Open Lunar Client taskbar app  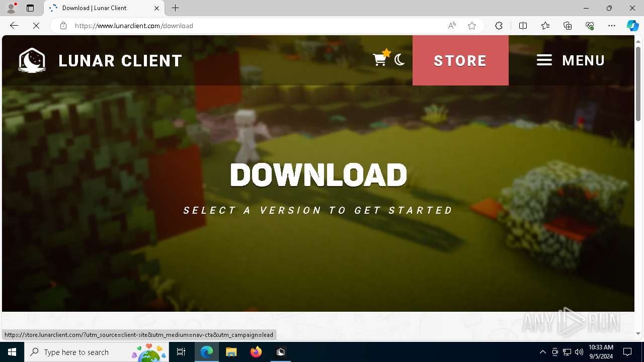coord(281,352)
